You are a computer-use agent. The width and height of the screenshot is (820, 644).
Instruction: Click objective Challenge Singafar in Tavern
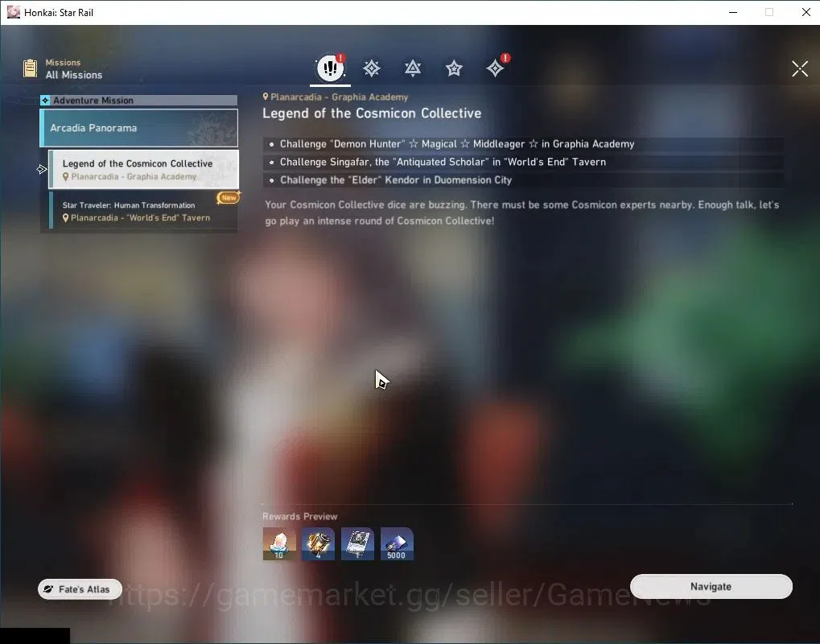523,162
